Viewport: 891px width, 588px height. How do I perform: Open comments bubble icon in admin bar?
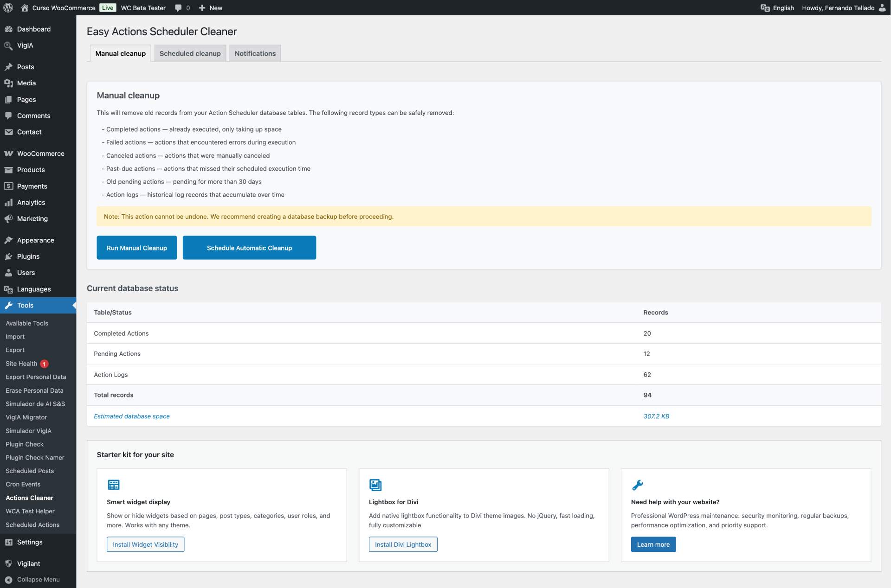(x=179, y=8)
